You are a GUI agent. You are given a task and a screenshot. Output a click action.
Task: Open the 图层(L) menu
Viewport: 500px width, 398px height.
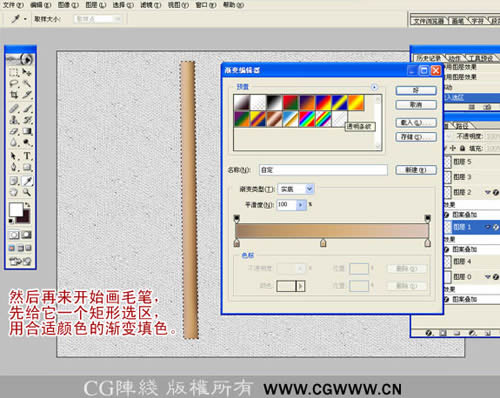[96, 5]
